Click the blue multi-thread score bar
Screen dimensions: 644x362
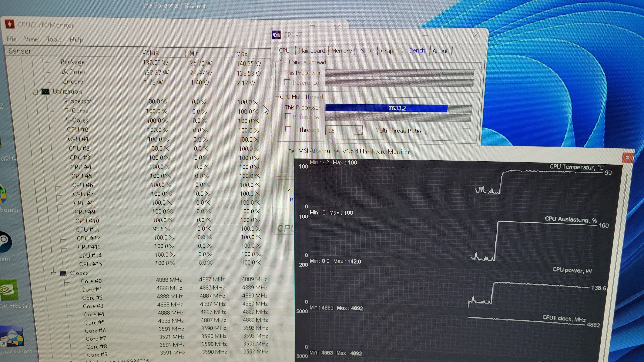386,108
